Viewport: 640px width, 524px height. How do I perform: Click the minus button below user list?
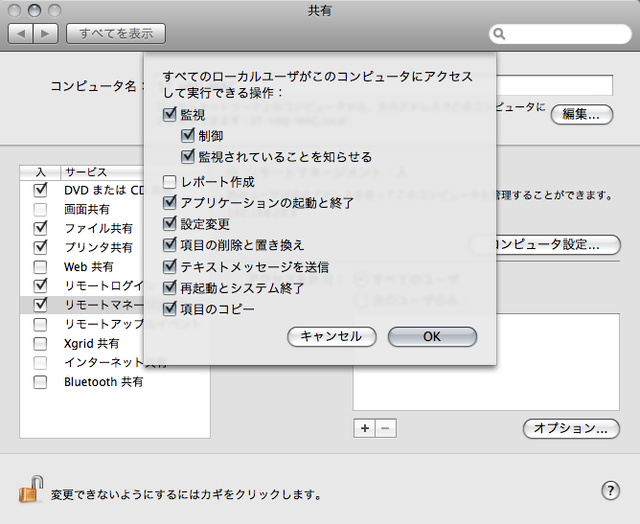pyautogui.click(x=386, y=428)
